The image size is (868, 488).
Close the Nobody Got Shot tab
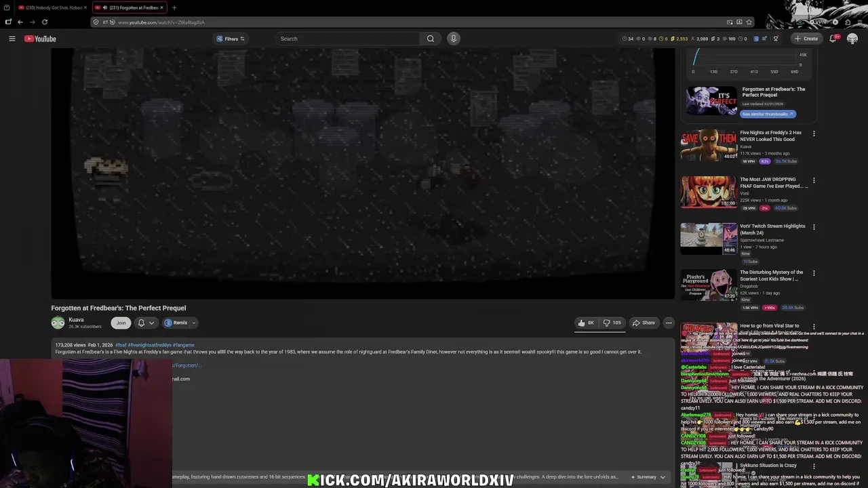(x=84, y=7)
